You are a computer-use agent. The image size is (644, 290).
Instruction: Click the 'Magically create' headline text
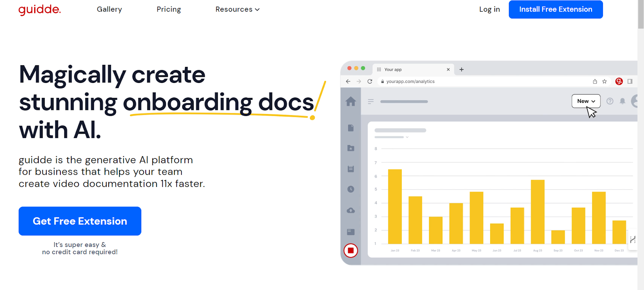[x=112, y=75]
